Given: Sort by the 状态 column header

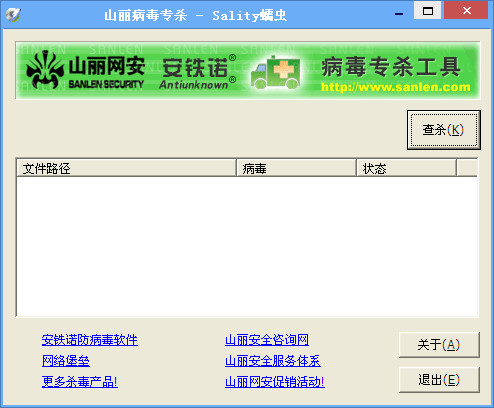Looking at the screenshot, I should click(406, 168).
